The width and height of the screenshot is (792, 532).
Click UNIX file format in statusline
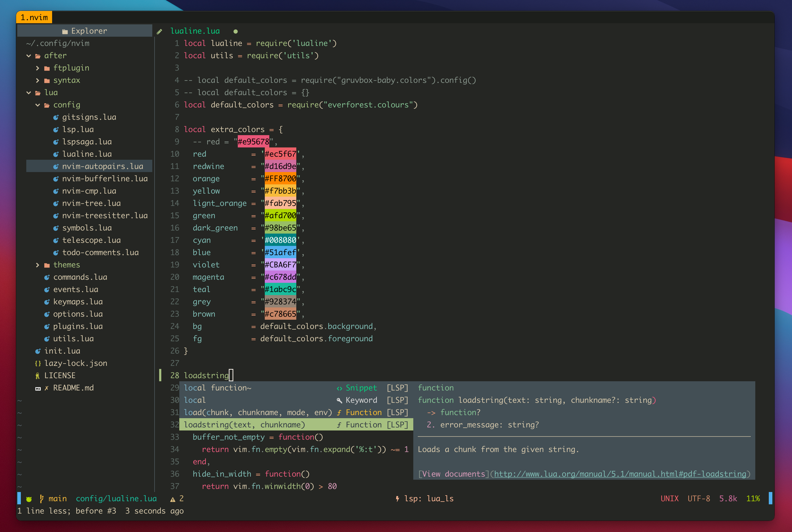(x=670, y=498)
